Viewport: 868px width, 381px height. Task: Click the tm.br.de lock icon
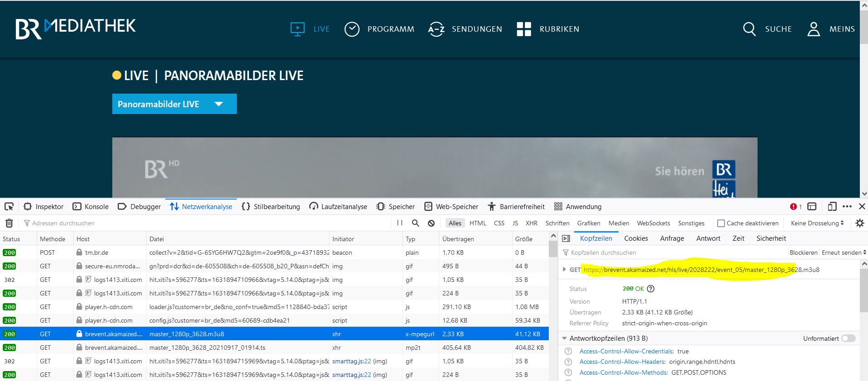(x=79, y=252)
